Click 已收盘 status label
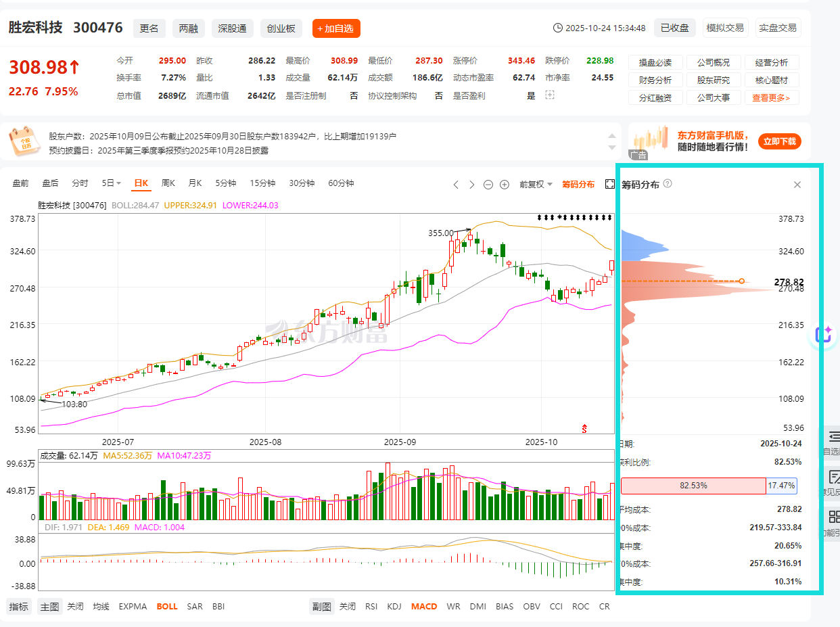This screenshot has height=627, width=840. pyautogui.click(x=675, y=28)
